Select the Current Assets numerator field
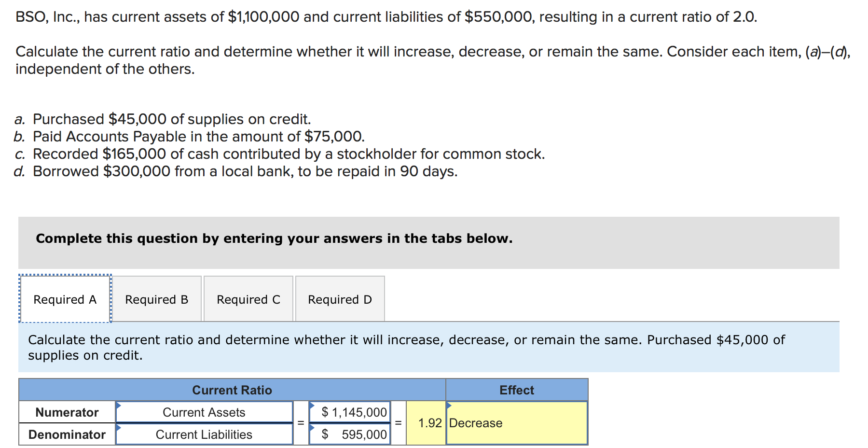 coord(204,412)
